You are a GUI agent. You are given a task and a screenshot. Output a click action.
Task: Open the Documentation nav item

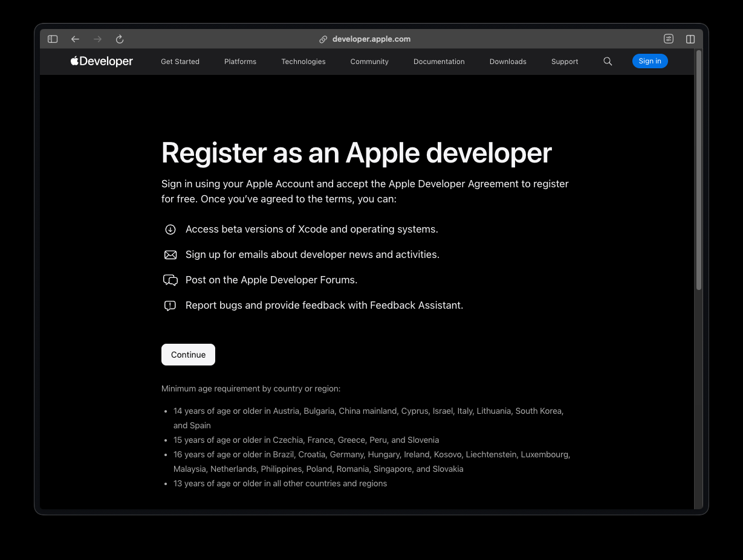[439, 62]
